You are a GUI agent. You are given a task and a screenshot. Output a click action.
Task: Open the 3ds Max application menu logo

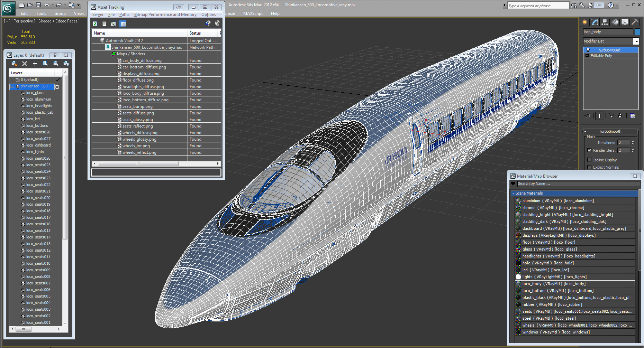tap(8, 8)
